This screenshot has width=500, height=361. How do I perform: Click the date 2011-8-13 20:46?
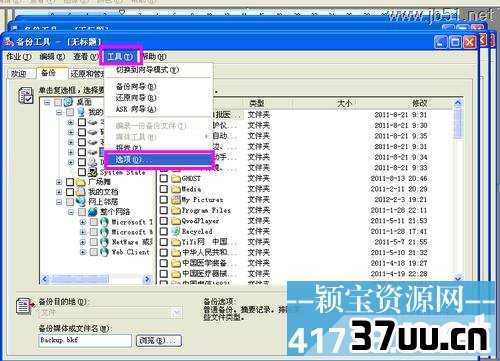click(x=399, y=178)
